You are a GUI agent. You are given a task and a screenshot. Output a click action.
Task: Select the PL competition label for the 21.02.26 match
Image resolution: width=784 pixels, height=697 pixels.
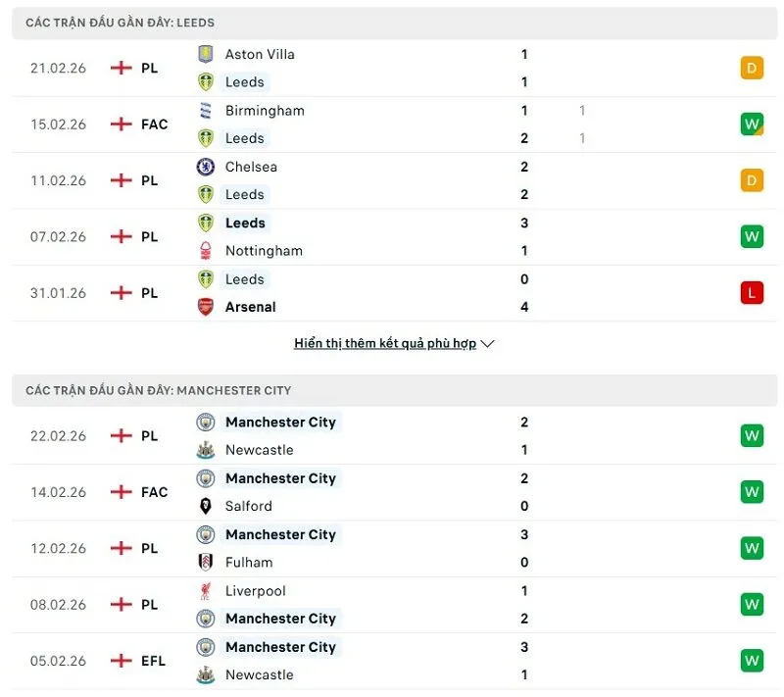(x=151, y=68)
